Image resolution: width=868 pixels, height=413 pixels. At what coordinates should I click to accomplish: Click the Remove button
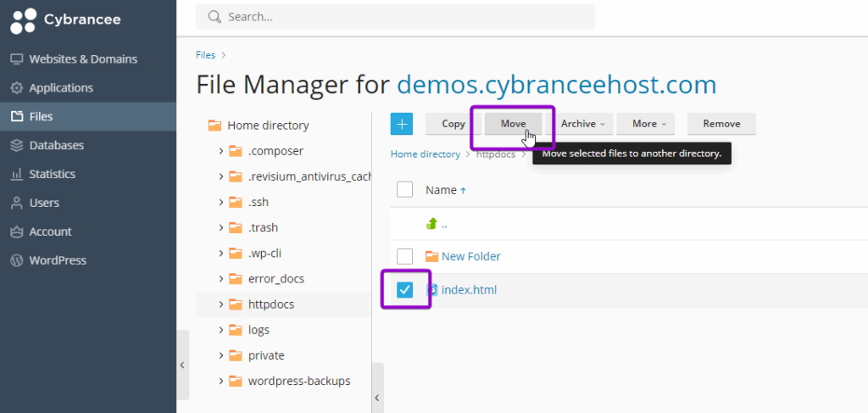point(722,124)
